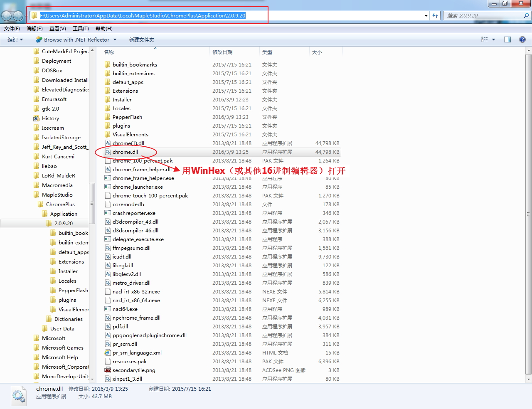
Task: Select the 2.0.9.20 folder tree item
Action: [x=64, y=224]
